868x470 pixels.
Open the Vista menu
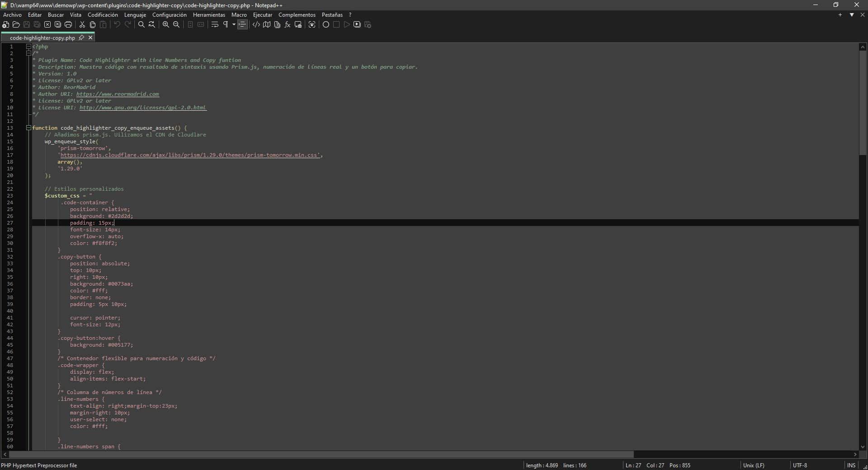tap(75, 15)
